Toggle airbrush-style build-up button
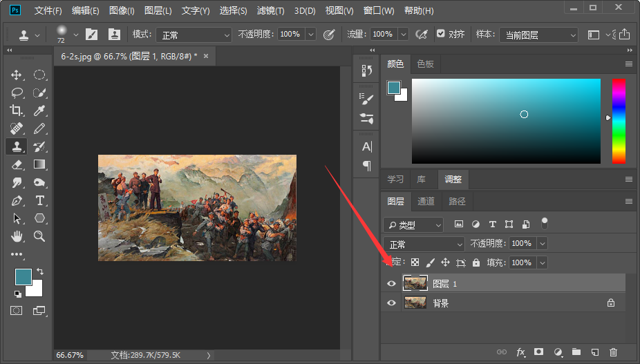The height and width of the screenshot is (364, 640). click(x=421, y=35)
